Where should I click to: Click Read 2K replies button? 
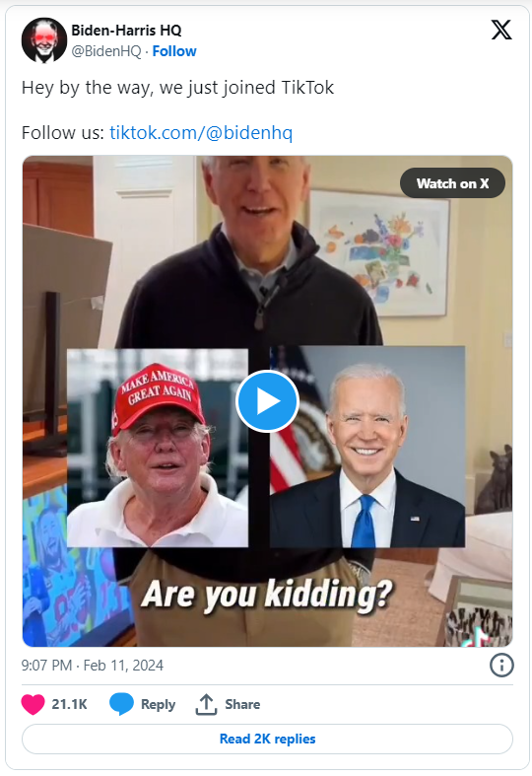[x=267, y=739]
